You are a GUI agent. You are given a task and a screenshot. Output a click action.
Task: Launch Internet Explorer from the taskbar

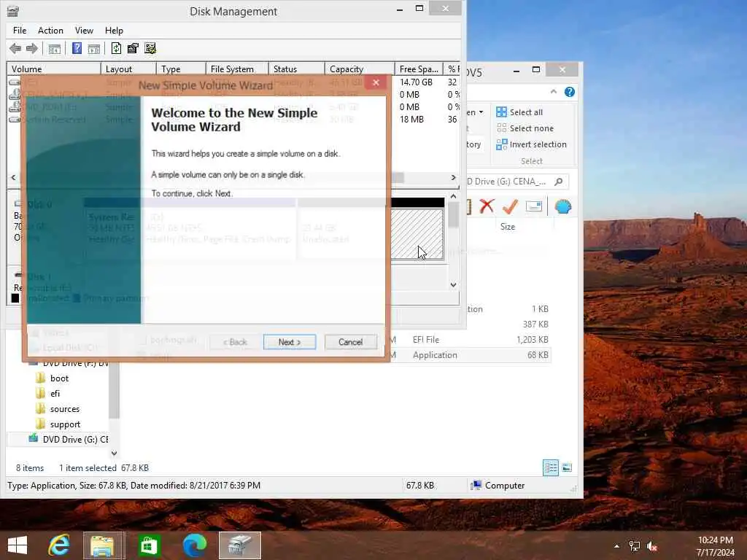tap(59, 545)
